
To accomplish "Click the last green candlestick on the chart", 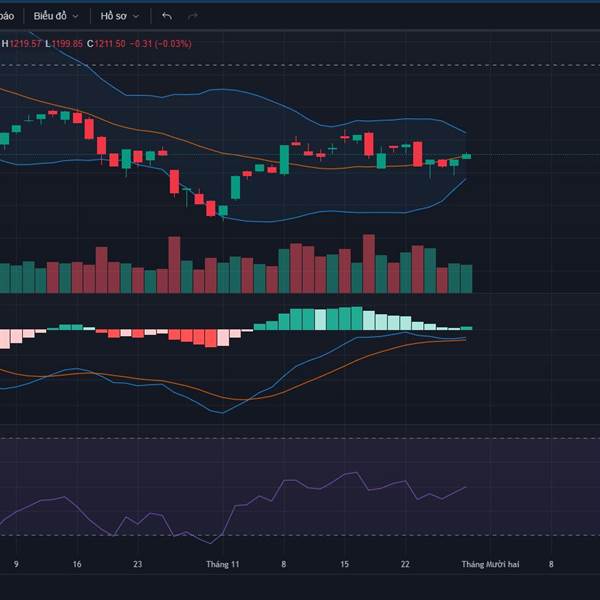I will (x=466, y=156).
